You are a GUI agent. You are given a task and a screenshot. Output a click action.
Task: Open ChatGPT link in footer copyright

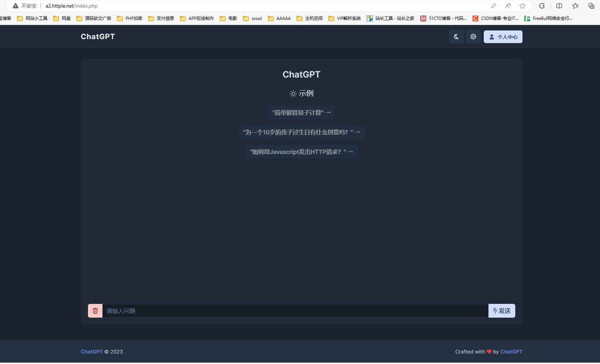coord(92,352)
